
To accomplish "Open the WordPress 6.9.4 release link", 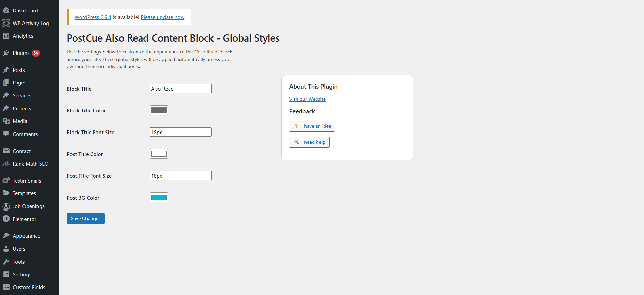I will (x=93, y=17).
